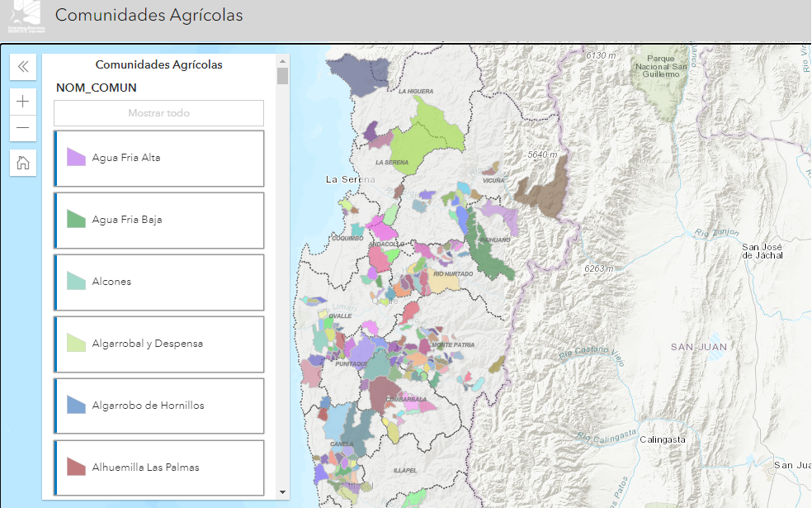Toggle the Agua Fria Alta filter item
The height and width of the screenshot is (508, 812).
(159, 158)
